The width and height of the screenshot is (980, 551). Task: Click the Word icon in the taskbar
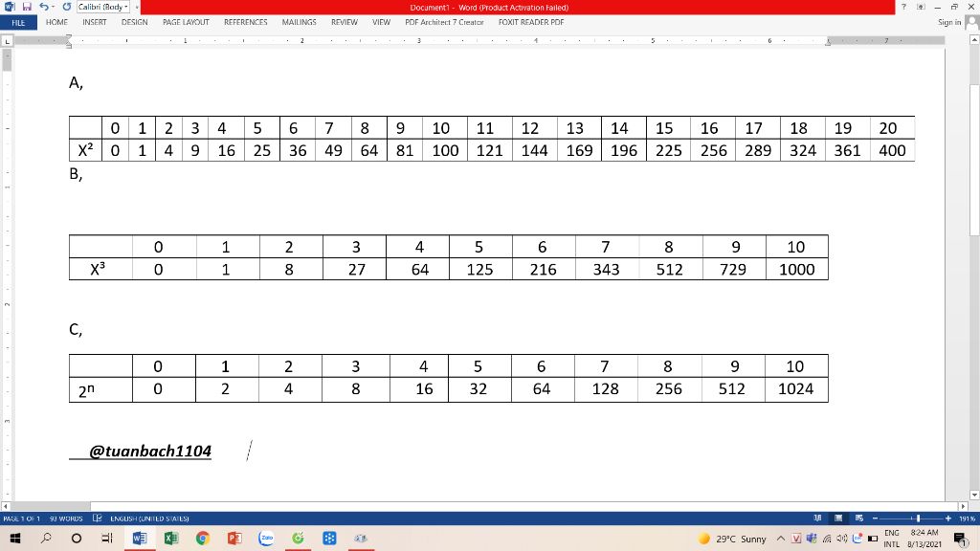(x=140, y=538)
